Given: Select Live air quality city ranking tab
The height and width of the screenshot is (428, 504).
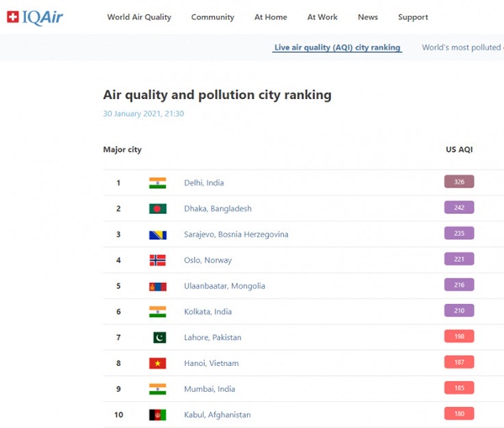Looking at the screenshot, I should click(x=337, y=48).
